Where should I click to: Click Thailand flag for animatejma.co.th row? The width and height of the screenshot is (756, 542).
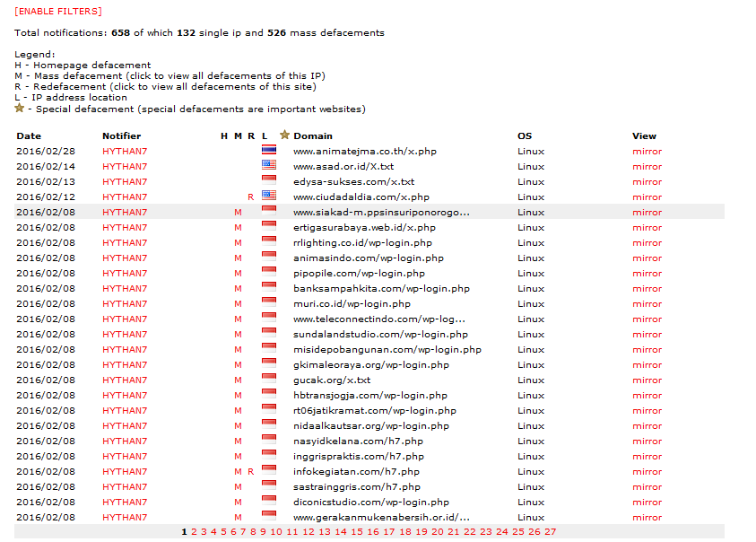click(x=268, y=150)
